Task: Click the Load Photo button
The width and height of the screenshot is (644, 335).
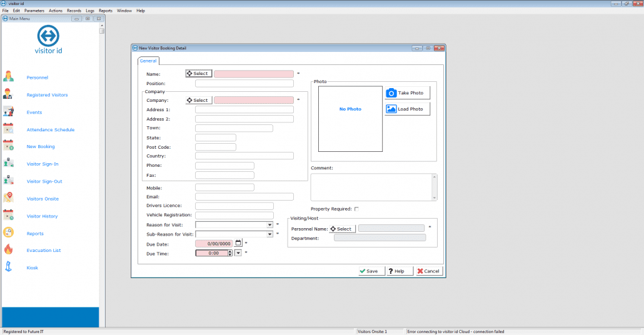Action: point(407,109)
